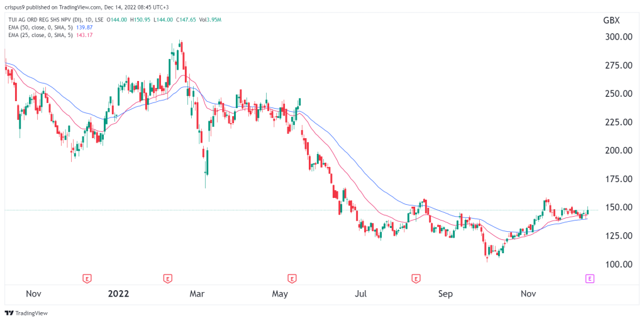This screenshot has width=644, height=321.
Task: Click the 2022 year label on time axis
Action: click(118, 295)
